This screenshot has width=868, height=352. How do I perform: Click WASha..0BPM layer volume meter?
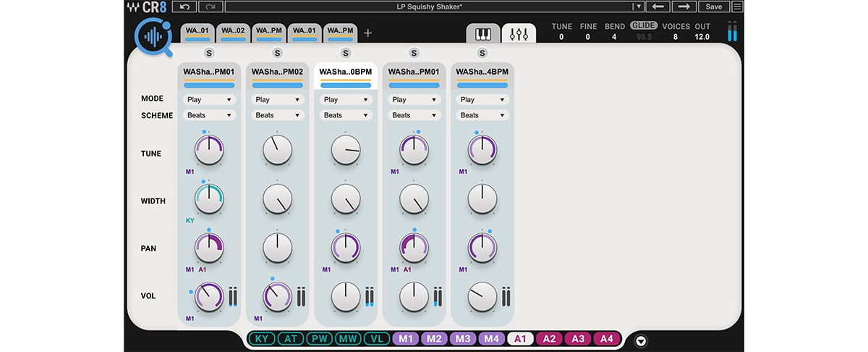[370, 296]
